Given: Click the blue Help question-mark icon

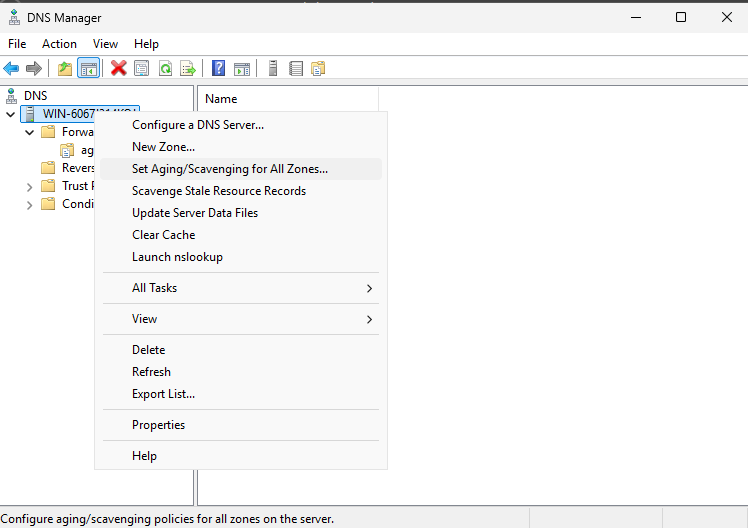Looking at the screenshot, I should (218, 68).
